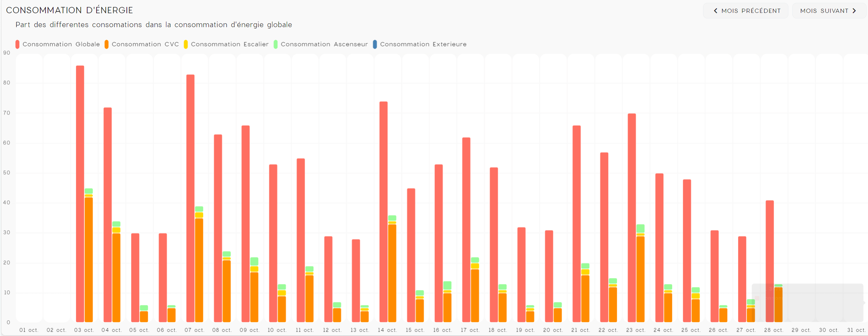This screenshot has height=336, width=868.
Task: Click the '20 oct.' axis label
Action: point(553,330)
